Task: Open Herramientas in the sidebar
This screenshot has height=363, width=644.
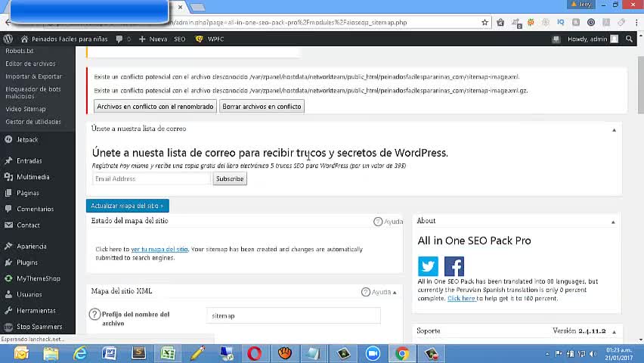Action: click(x=36, y=310)
